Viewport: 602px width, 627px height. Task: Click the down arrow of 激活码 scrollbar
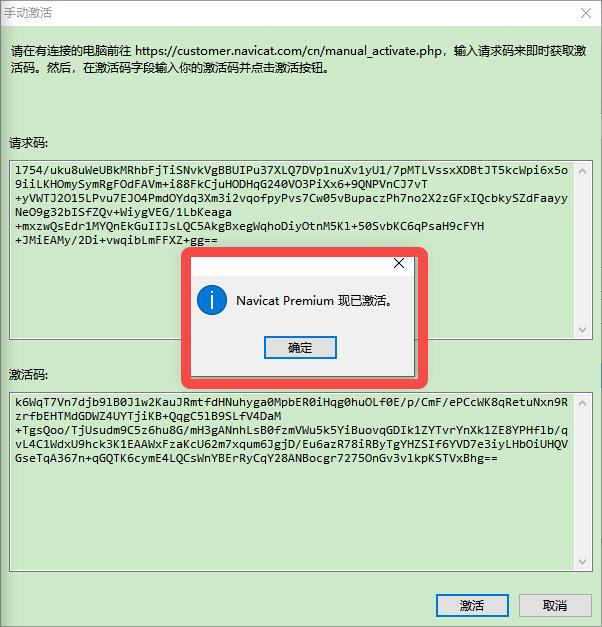coord(582,561)
